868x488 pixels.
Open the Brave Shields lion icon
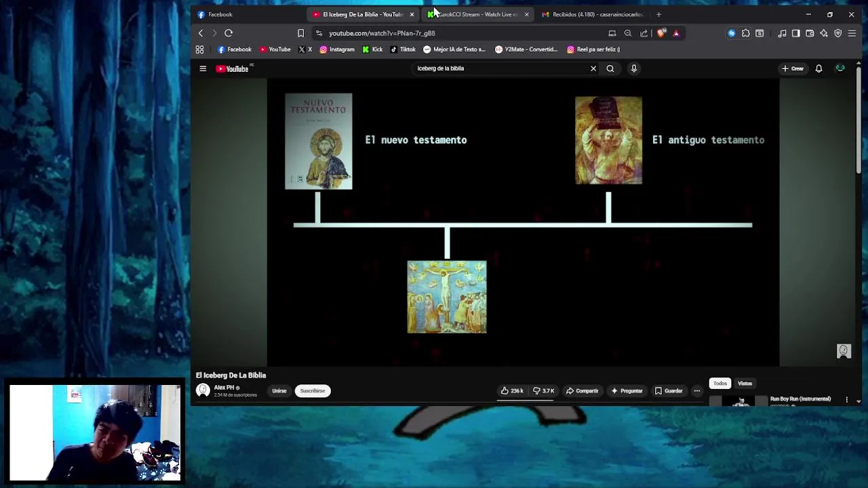(x=662, y=33)
